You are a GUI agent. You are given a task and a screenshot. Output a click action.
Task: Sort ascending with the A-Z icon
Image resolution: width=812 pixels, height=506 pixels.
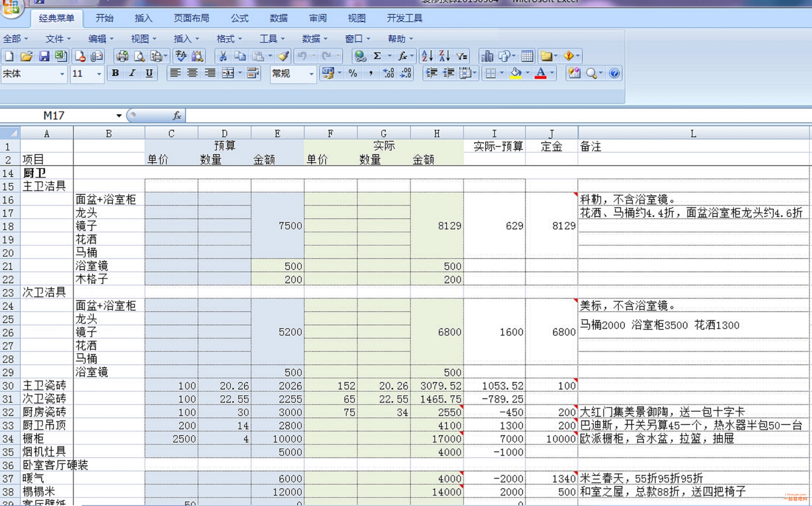tap(427, 56)
